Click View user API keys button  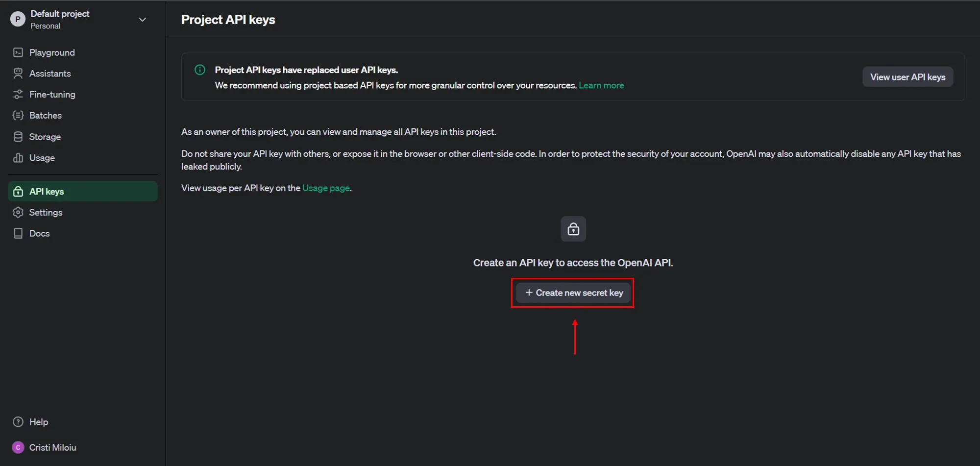click(x=907, y=77)
